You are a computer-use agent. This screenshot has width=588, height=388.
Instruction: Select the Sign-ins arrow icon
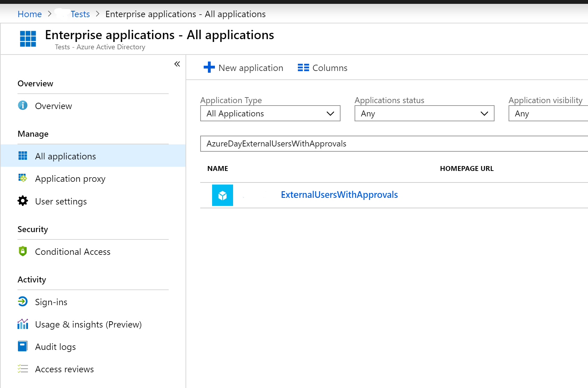click(x=22, y=301)
